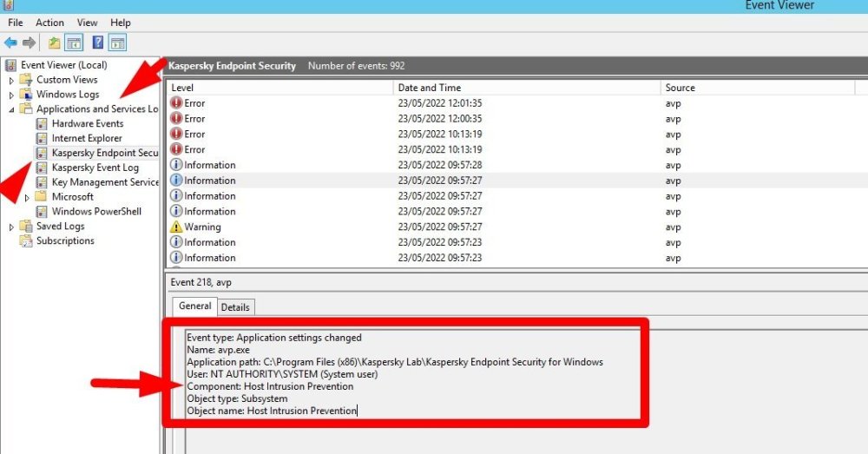The width and height of the screenshot is (868, 454).
Task: Click the Up one level folder icon
Action: pos(54,43)
